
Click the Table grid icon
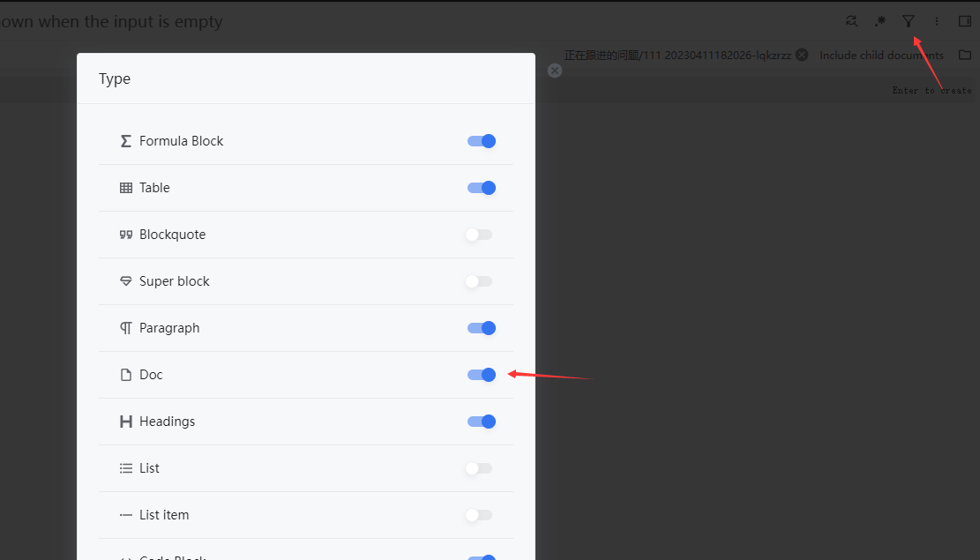tap(124, 187)
